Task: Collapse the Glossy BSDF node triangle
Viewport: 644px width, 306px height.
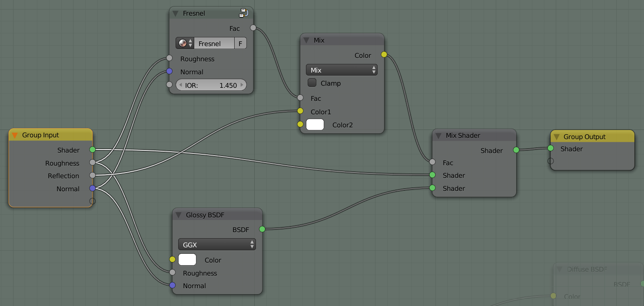Action: tap(179, 215)
